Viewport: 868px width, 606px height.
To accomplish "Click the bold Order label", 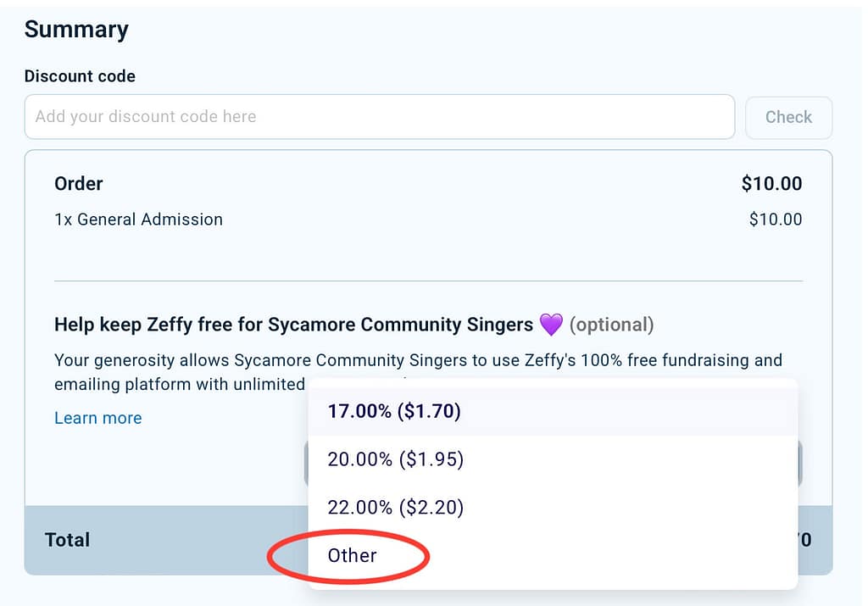I will (79, 184).
